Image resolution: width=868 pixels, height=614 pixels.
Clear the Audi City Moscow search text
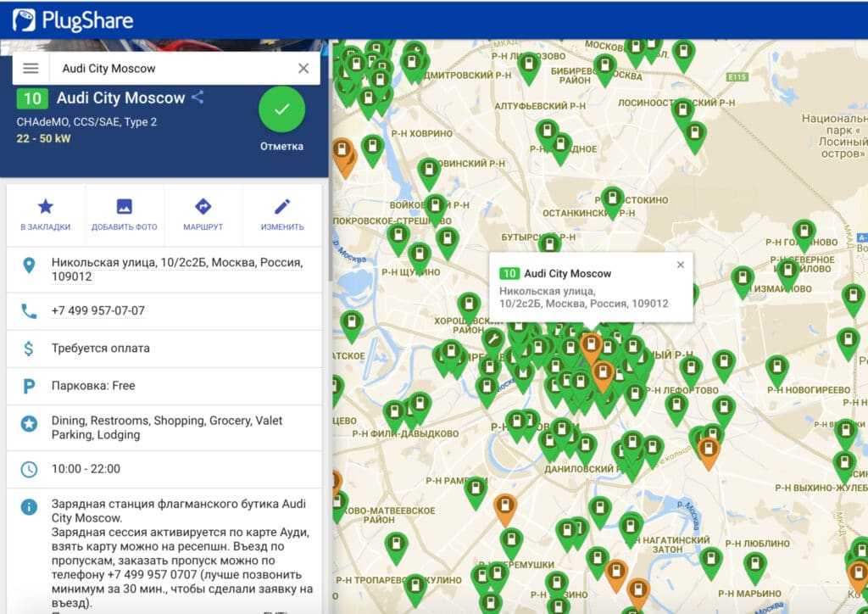[303, 68]
